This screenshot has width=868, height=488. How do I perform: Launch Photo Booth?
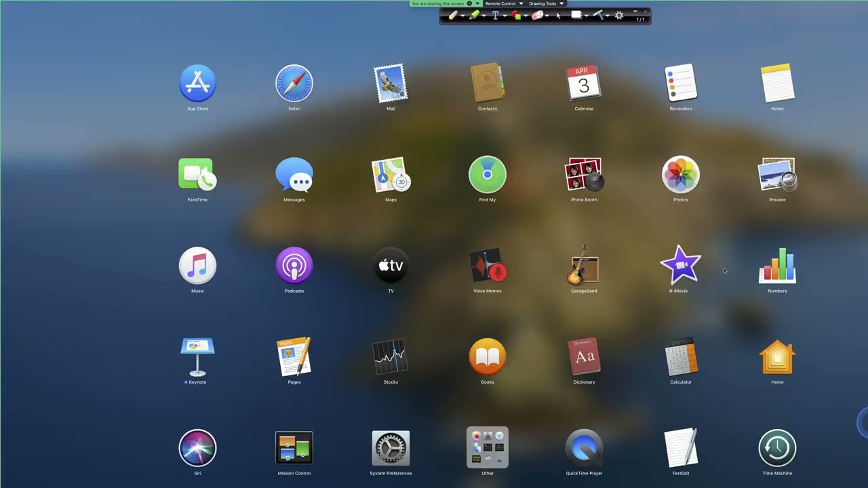click(x=584, y=174)
